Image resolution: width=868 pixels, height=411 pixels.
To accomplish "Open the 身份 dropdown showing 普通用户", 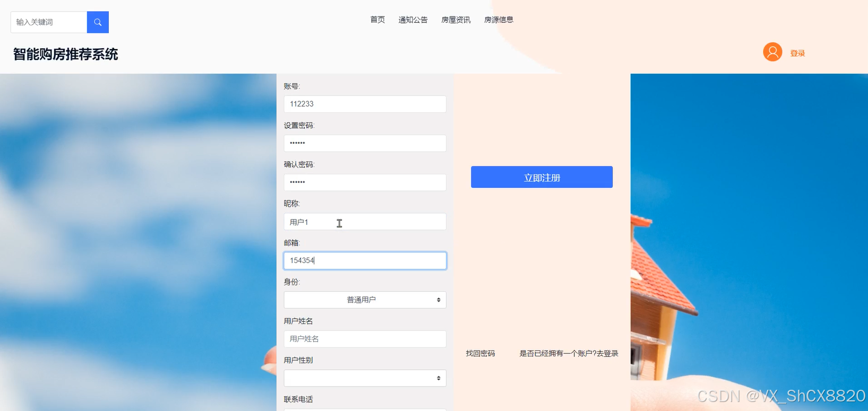I will tap(365, 300).
